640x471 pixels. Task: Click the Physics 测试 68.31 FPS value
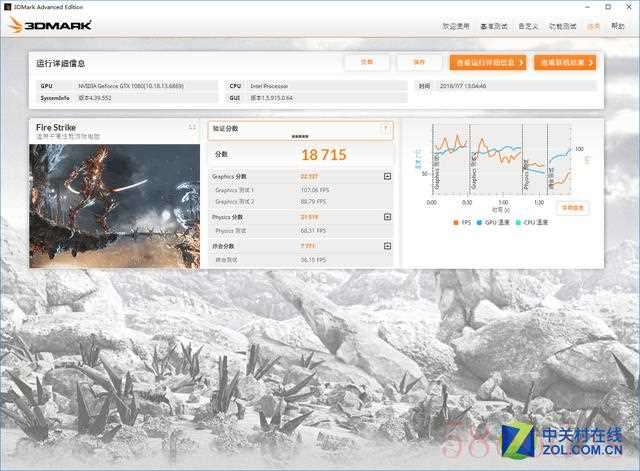pyautogui.click(x=313, y=231)
